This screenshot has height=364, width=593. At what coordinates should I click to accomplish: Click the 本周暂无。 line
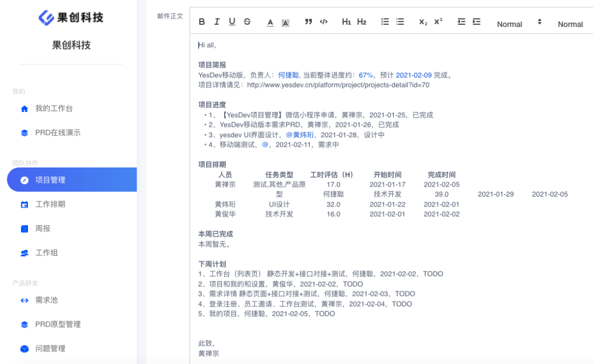(x=216, y=244)
